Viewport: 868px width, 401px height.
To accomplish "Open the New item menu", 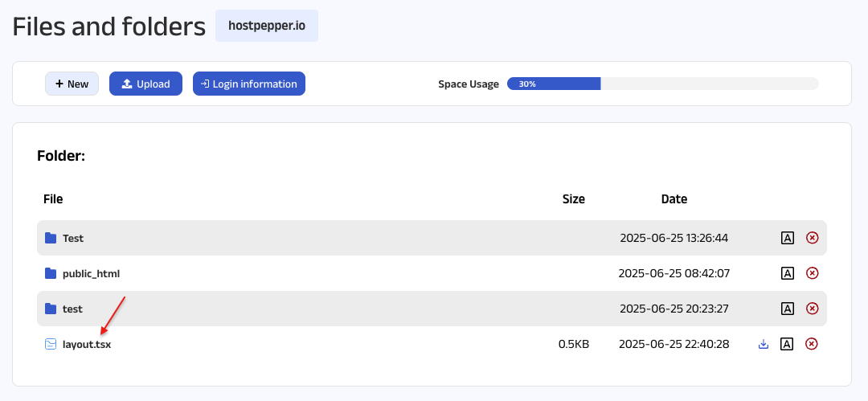I will (x=72, y=84).
